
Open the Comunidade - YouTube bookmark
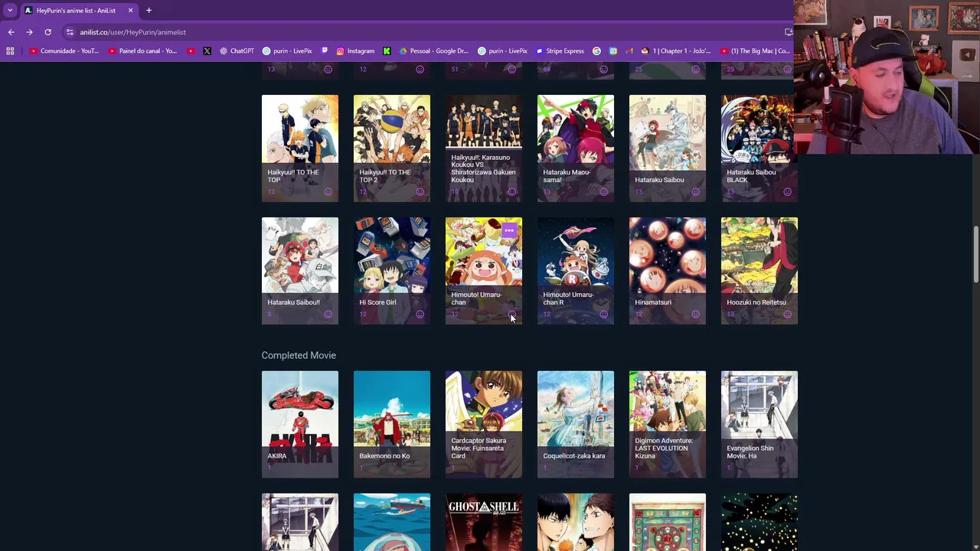pos(64,51)
